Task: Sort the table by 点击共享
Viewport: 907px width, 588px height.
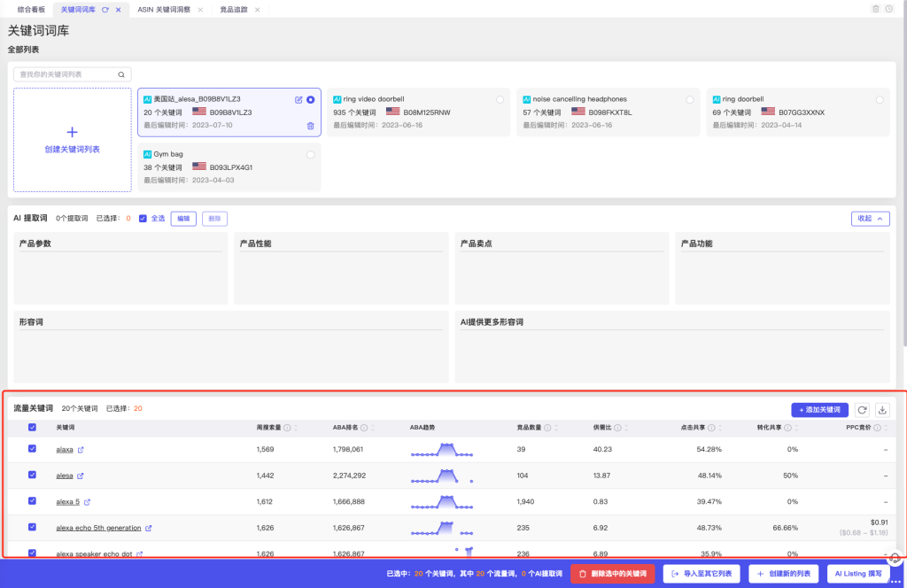Action: pyautogui.click(x=720, y=428)
